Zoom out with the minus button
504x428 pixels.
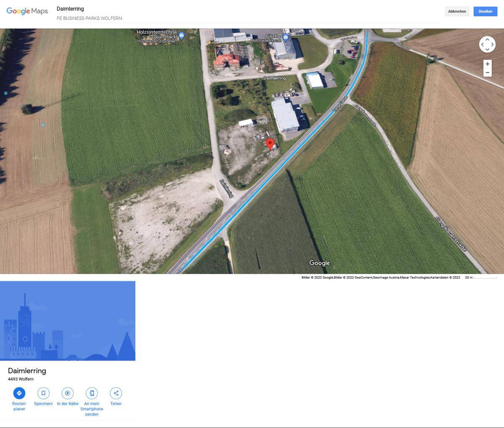pos(487,73)
